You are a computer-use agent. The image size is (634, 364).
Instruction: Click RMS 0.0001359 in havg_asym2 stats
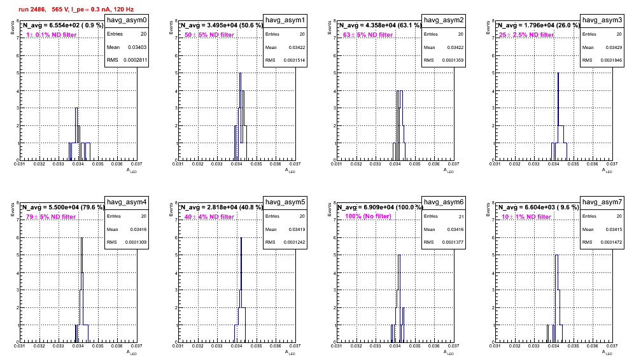pos(444,60)
